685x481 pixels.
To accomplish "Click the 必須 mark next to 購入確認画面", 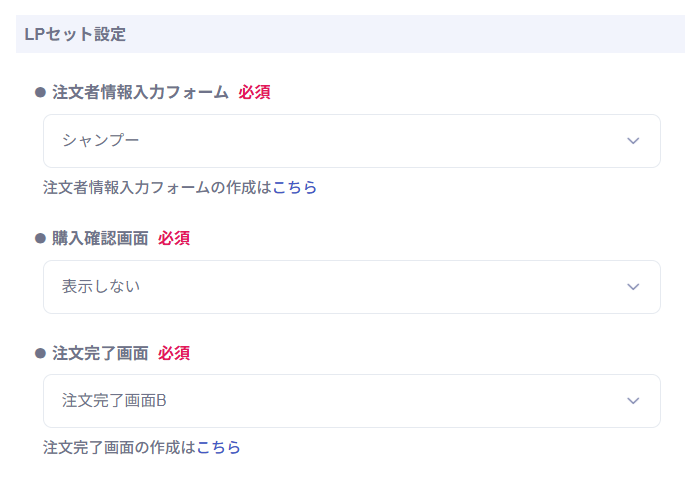I will point(174,238).
